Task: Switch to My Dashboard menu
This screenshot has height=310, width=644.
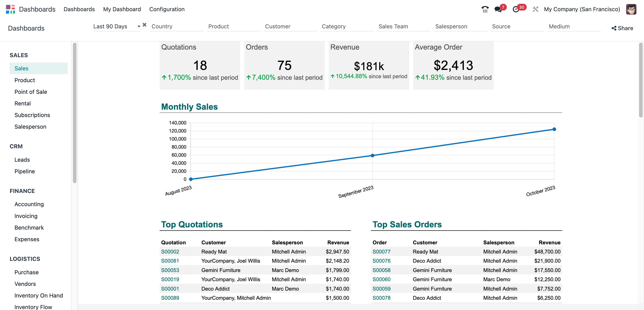Action: point(122,9)
